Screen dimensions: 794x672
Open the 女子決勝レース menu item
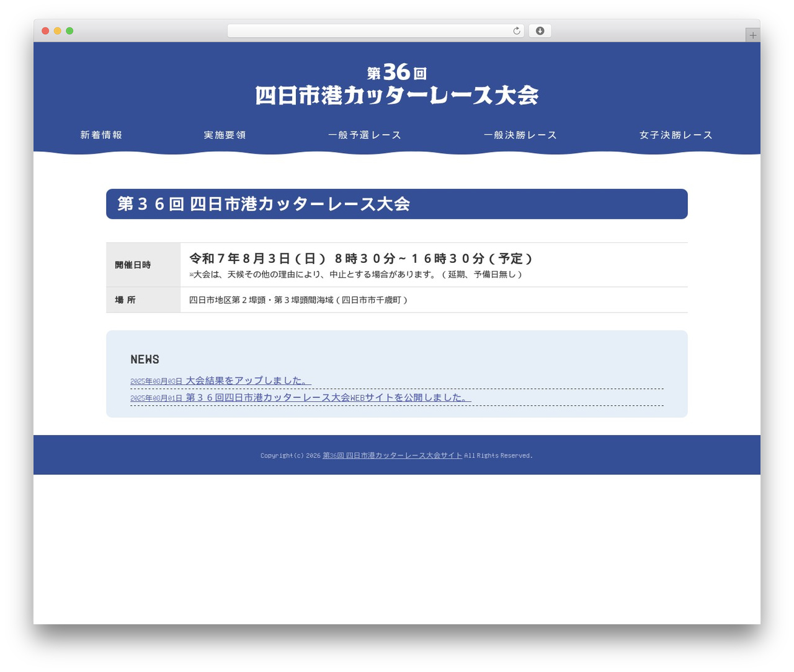(676, 135)
